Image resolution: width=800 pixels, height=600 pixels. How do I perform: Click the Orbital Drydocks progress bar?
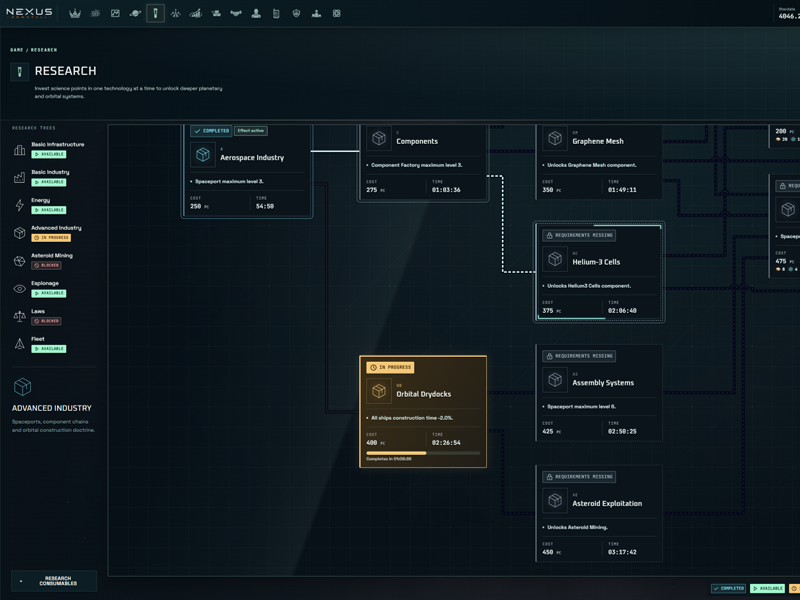423,453
